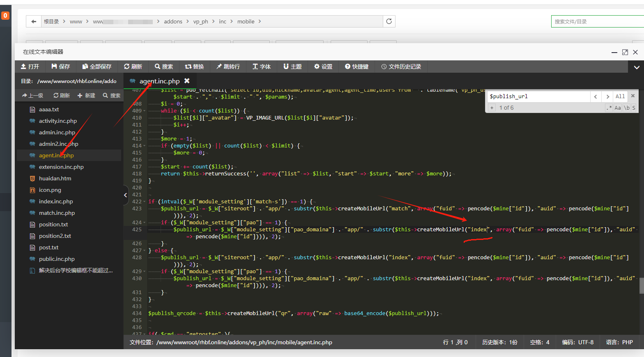644x357 pixels.
Task: Create new item with 新建
Action: coord(86,95)
